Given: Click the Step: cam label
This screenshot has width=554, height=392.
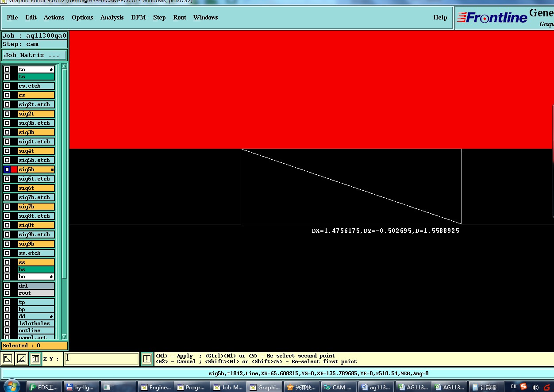Looking at the screenshot, I should click(x=35, y=44).
